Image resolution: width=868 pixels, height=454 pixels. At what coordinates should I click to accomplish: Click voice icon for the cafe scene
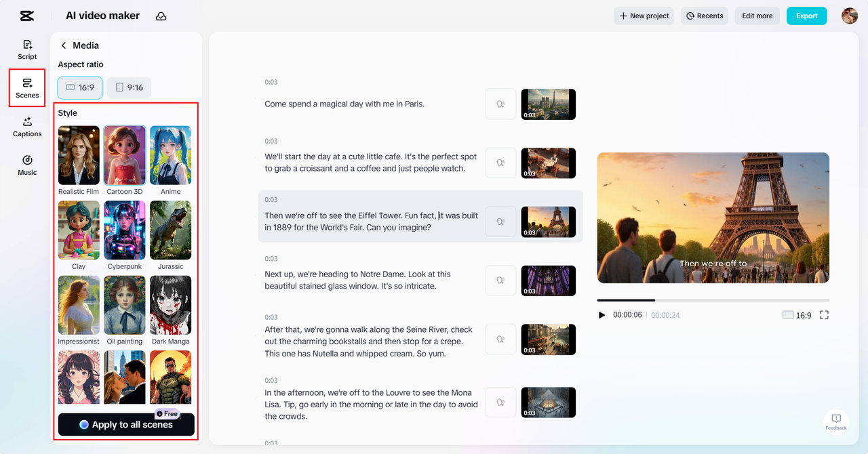tap(501, 163)
